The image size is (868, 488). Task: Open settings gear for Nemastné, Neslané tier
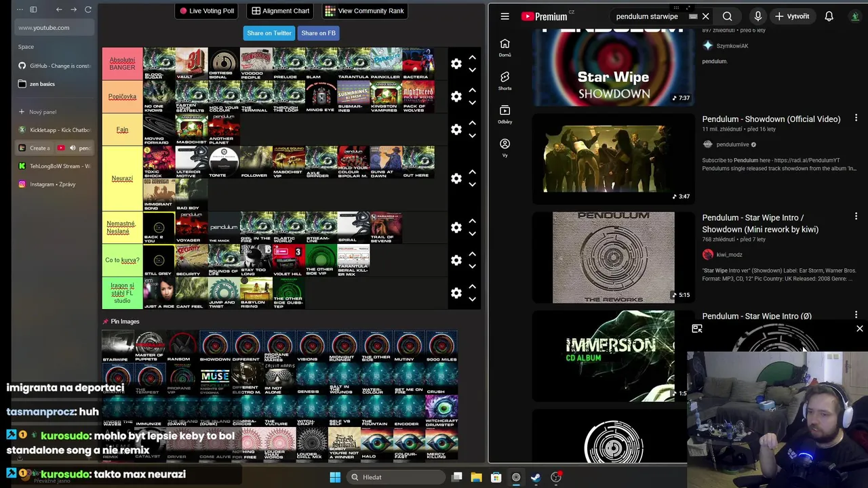(x=456, y=227)
